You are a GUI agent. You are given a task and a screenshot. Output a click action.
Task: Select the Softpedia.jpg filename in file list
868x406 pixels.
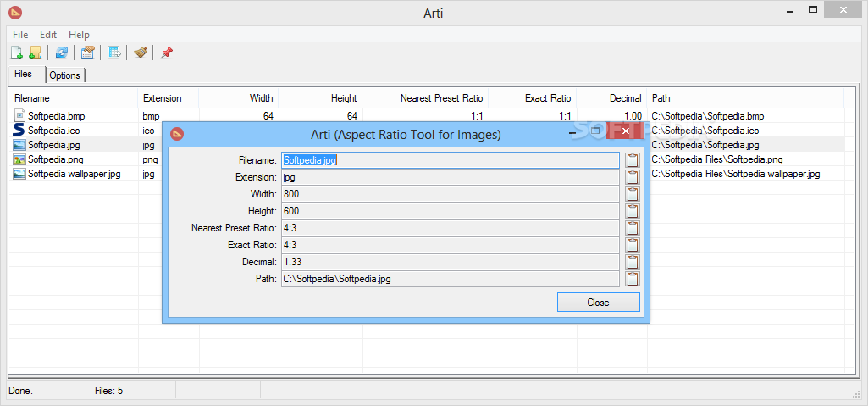coord(54,145)
